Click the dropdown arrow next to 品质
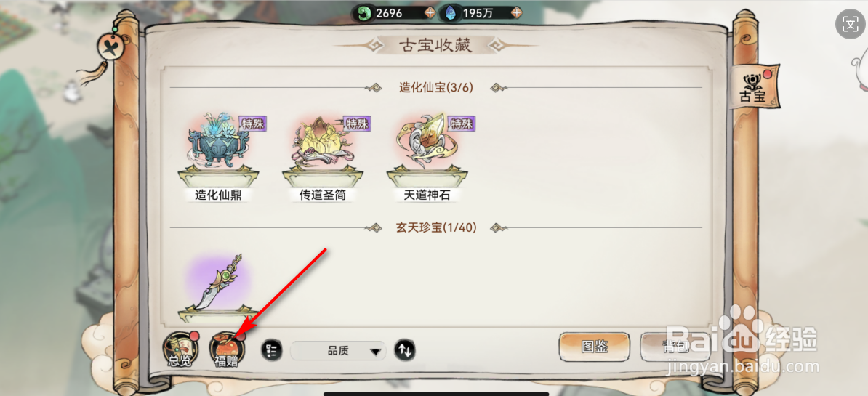Screen dimensions: 868x396 (x=375, y=351)
